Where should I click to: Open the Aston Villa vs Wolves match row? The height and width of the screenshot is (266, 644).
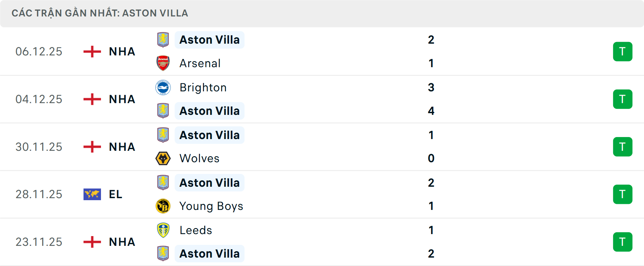[322, 147]
